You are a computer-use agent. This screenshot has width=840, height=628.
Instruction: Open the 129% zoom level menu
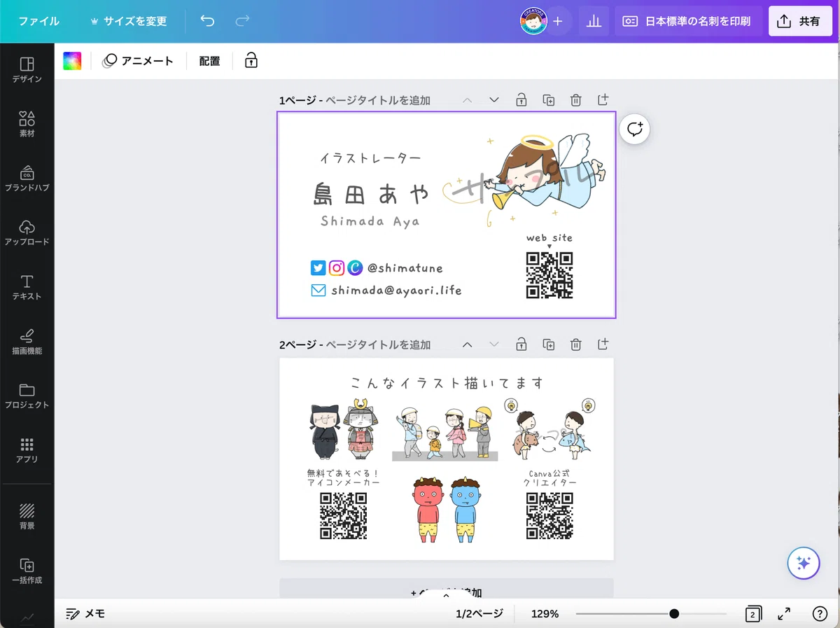pos(545,614)
